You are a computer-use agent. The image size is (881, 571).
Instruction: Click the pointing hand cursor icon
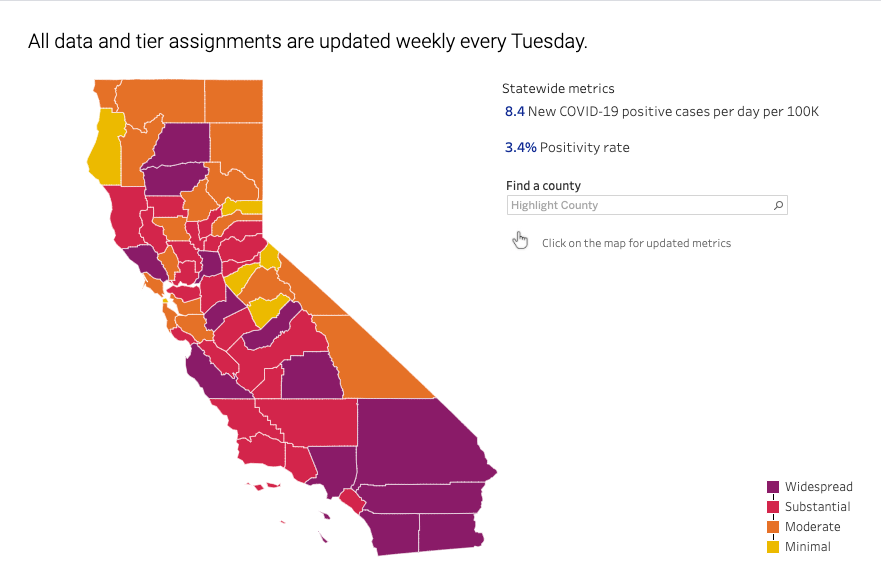519,241
